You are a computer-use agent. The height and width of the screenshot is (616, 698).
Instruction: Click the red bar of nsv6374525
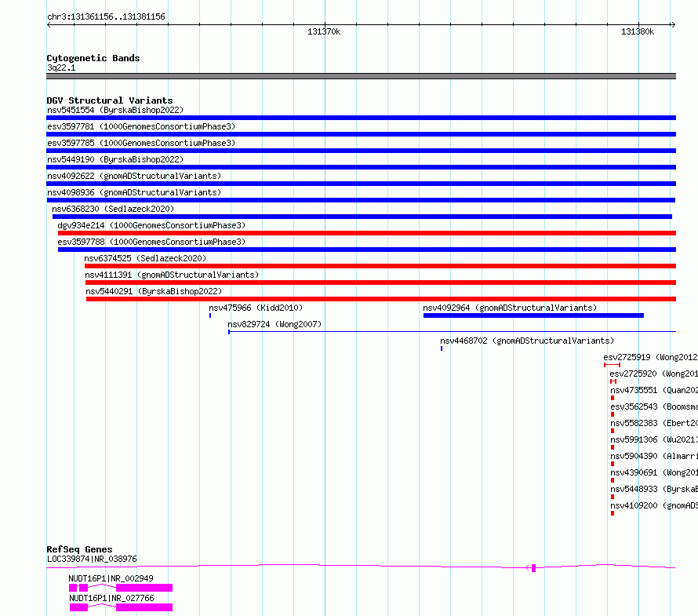pyautogui.click(x=380, y=266)
